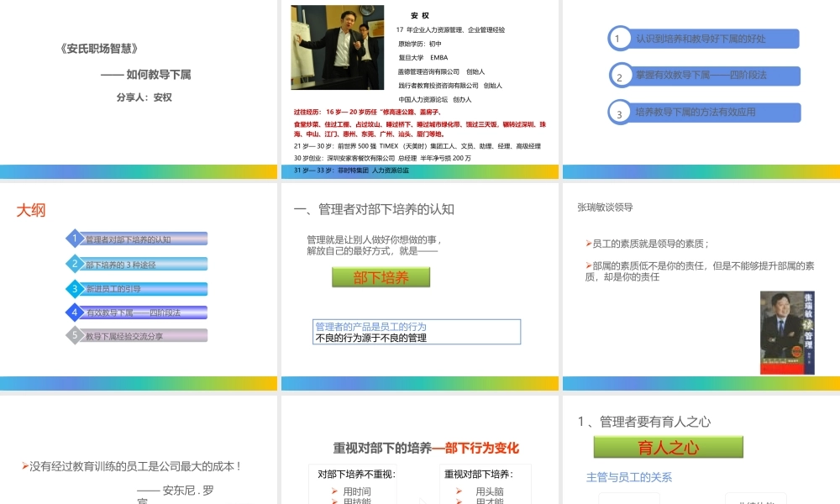This screenshot has width=840, height=504.
Task: Click the red 过往经历 text line
Action: 368,112
